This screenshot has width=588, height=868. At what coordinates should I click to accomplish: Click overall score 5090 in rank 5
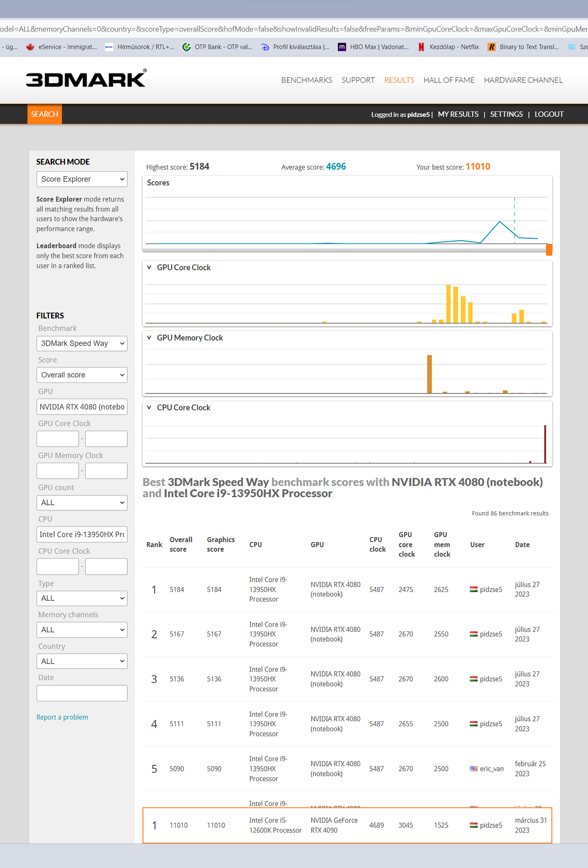[177, 769]
